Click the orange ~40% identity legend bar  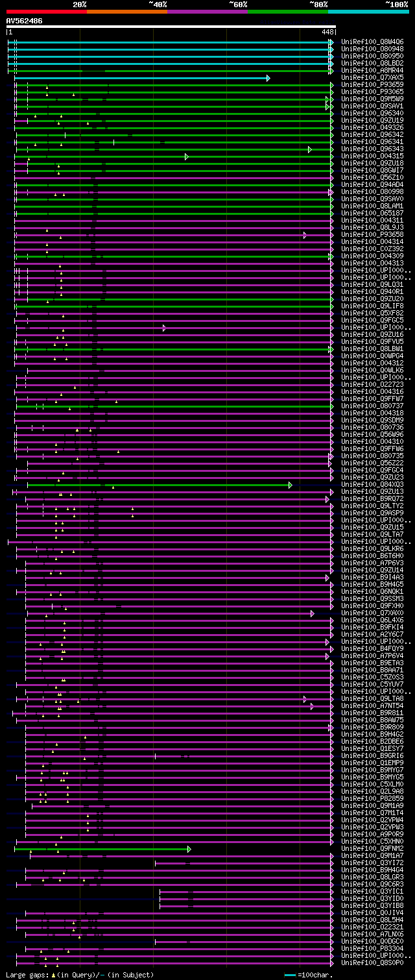pos(127,12)
